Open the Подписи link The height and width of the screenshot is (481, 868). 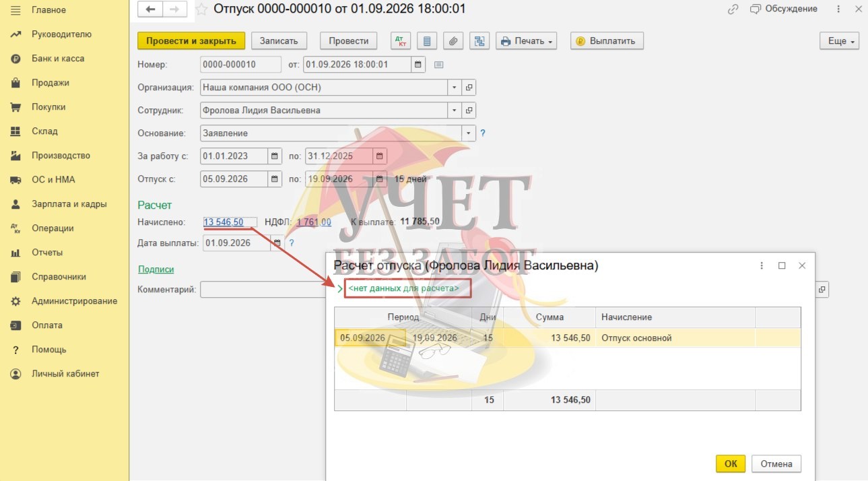point(156,269)
